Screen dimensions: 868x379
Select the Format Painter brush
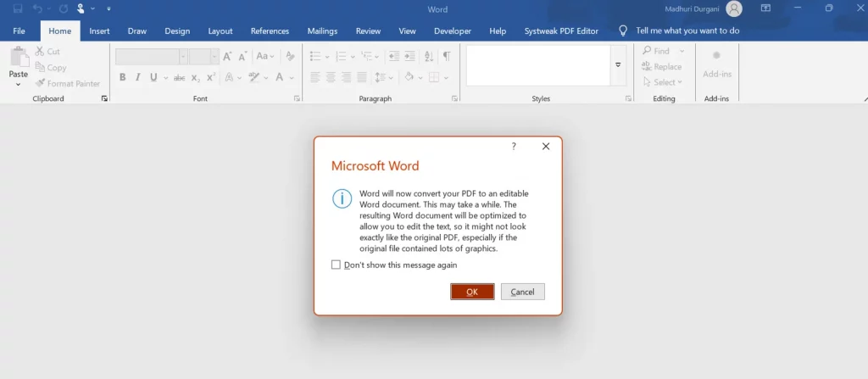pos(68,84)
